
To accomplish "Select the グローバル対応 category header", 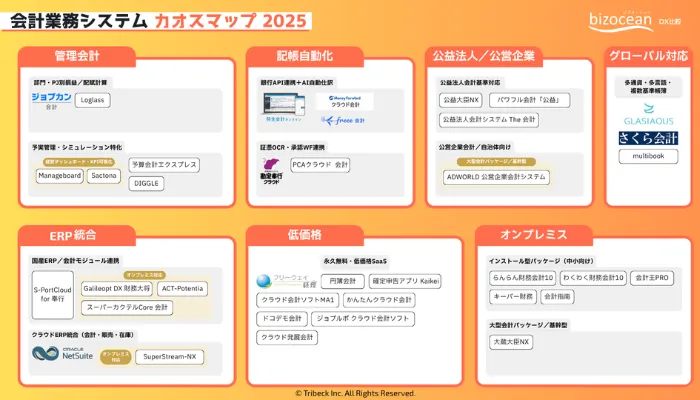I will coord(648,56).
